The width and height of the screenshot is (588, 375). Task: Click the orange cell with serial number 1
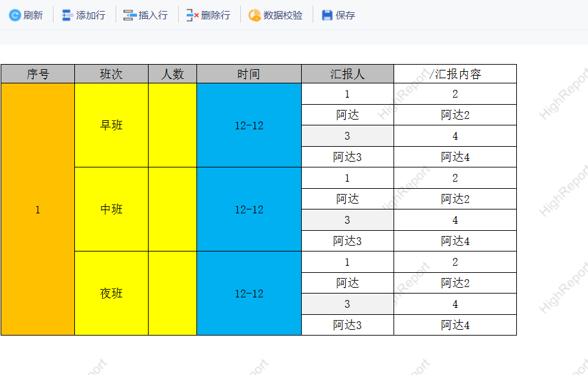[38, 209]
